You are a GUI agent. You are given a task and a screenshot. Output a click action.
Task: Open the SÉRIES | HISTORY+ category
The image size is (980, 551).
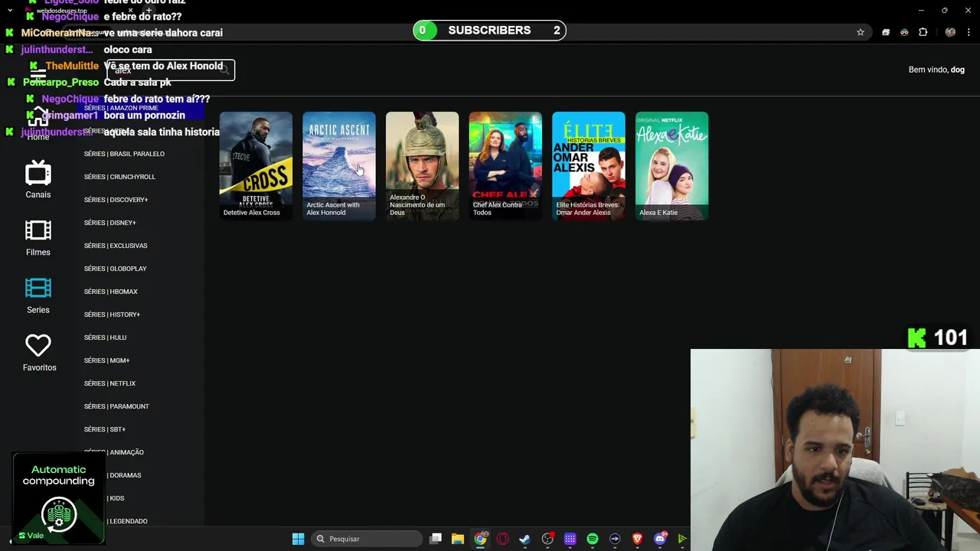112,315
